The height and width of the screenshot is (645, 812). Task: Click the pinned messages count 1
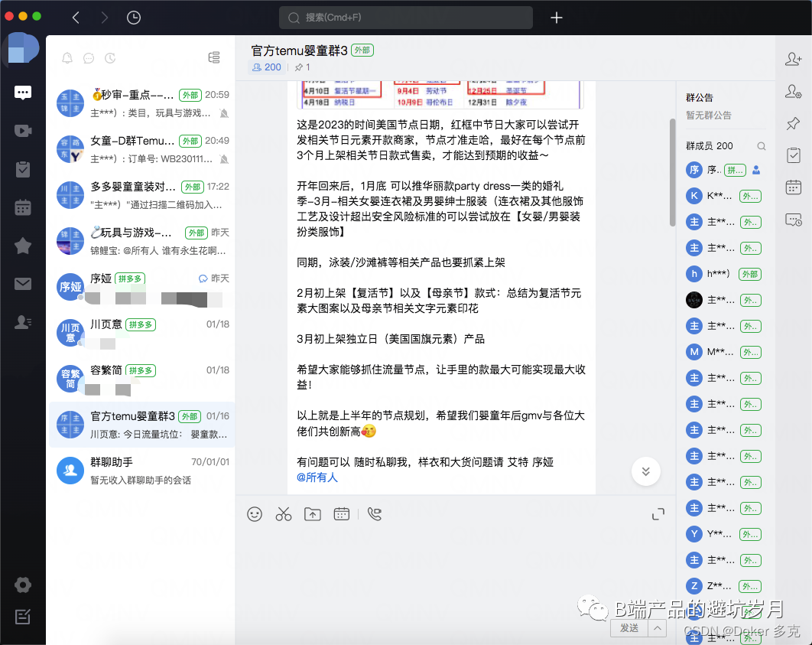303,67
